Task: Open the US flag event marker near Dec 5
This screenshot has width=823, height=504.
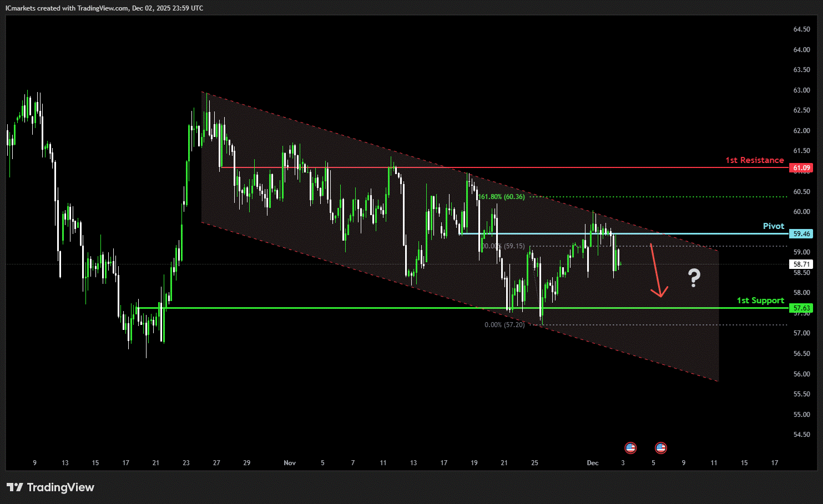Action: pos(660,447)
